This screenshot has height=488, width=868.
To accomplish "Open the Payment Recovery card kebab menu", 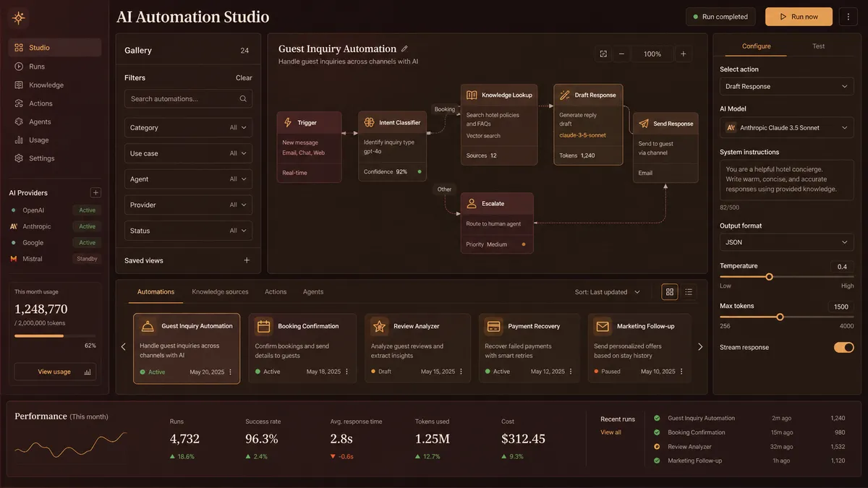I will [569, 372].
